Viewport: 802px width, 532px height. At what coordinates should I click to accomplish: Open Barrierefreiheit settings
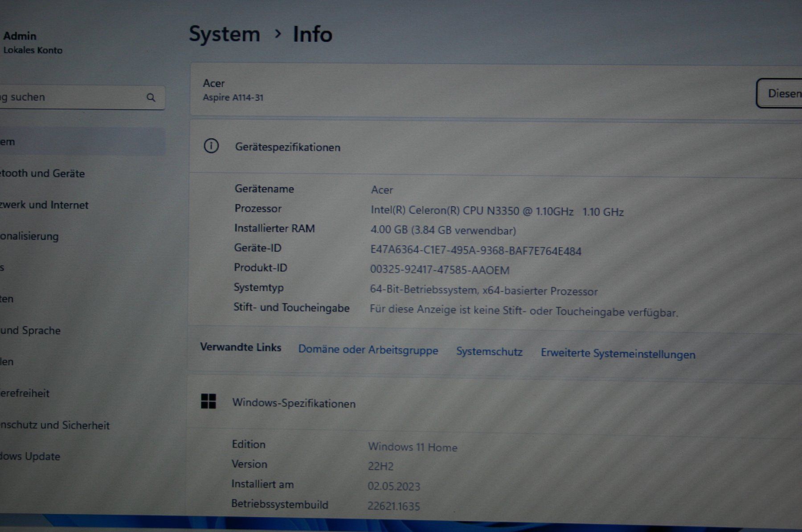pos(25,393)
